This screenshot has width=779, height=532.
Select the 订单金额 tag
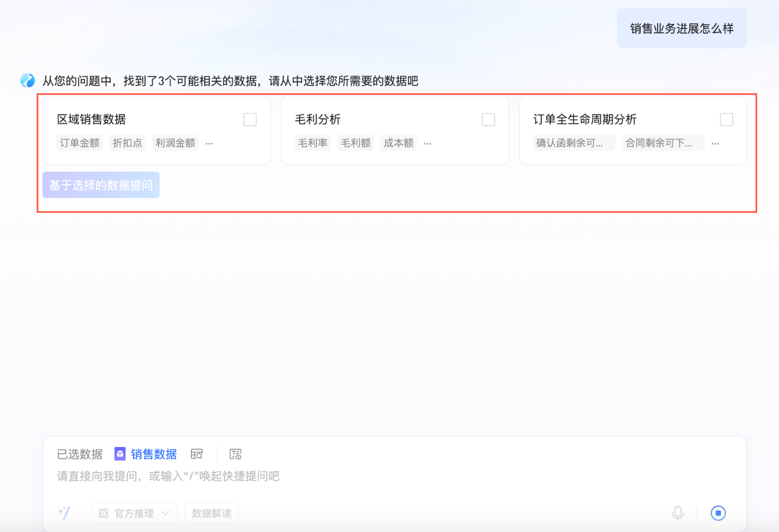80,143
